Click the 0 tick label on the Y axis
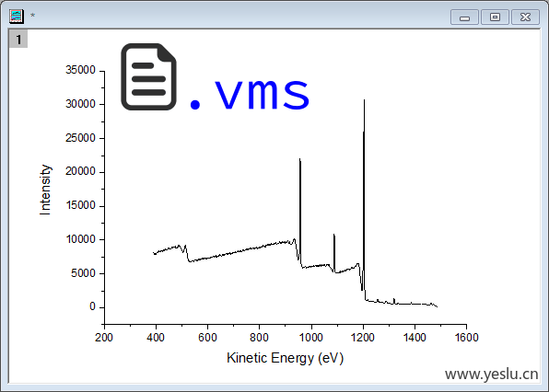549x392 pixels. coord(92,306)
